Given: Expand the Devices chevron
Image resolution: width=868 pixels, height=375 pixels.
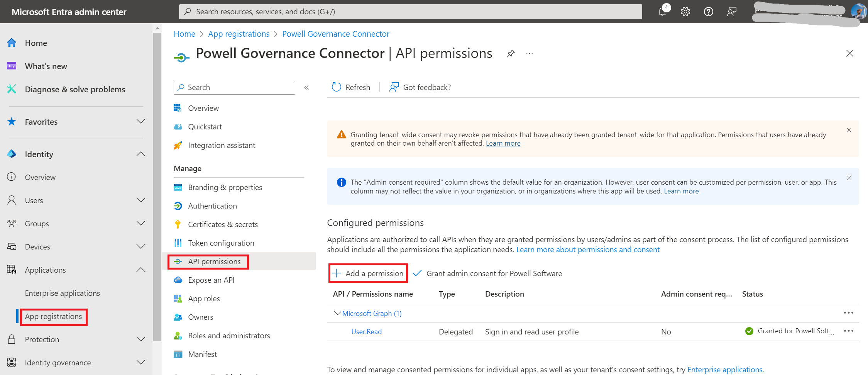Looking at the screenshot, I should (x=141, y=246).
